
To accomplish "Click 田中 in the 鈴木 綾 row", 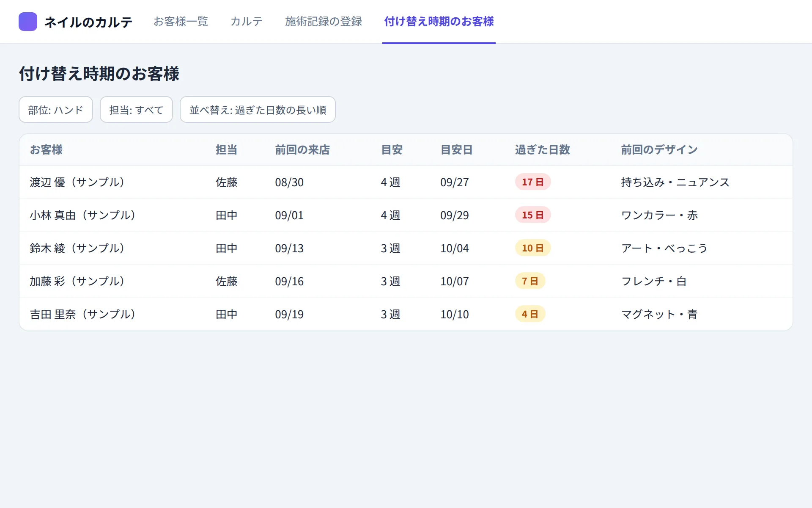I will click(x=226, y=248).
